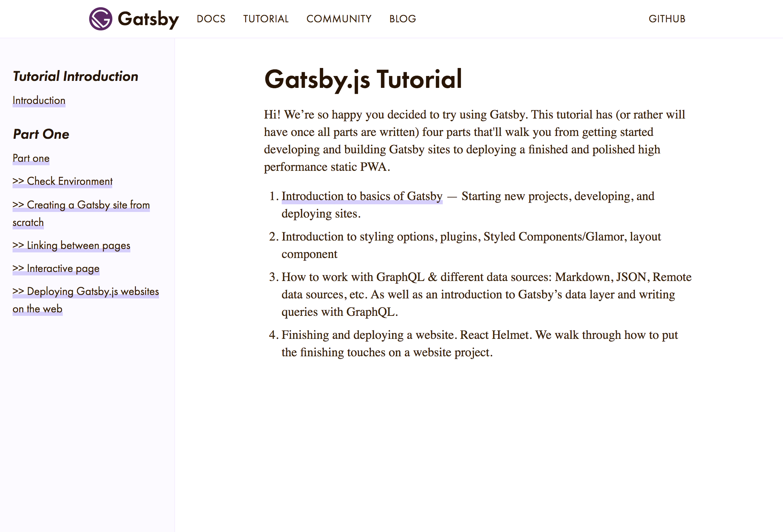The width and height of the screenshot is (783, 532).
Task: Select the Introduction sidebar link
Action: pos(39,100)
